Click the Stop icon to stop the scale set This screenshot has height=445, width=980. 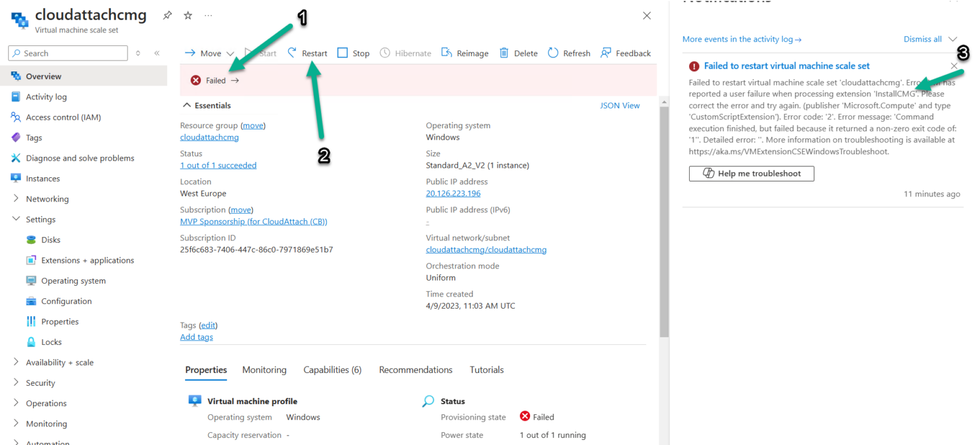(x=343, y=53)
